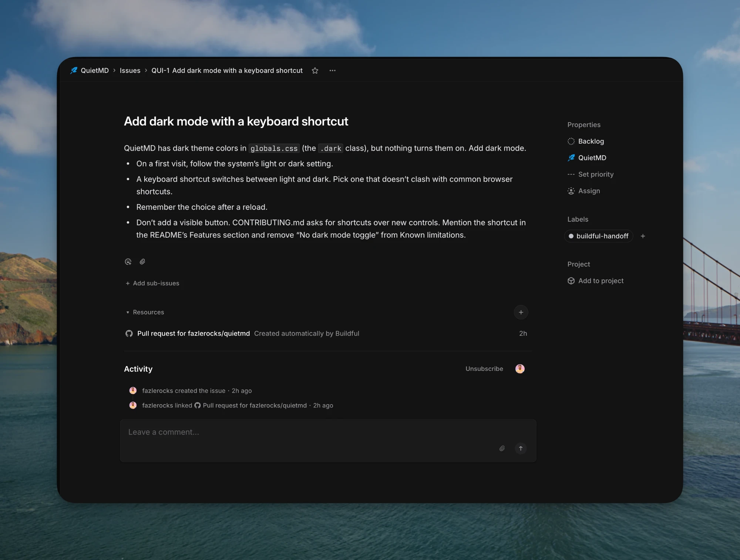Attach a file to the comment
The width and height of the screenshot is (740, 560).
coord(502,449)
